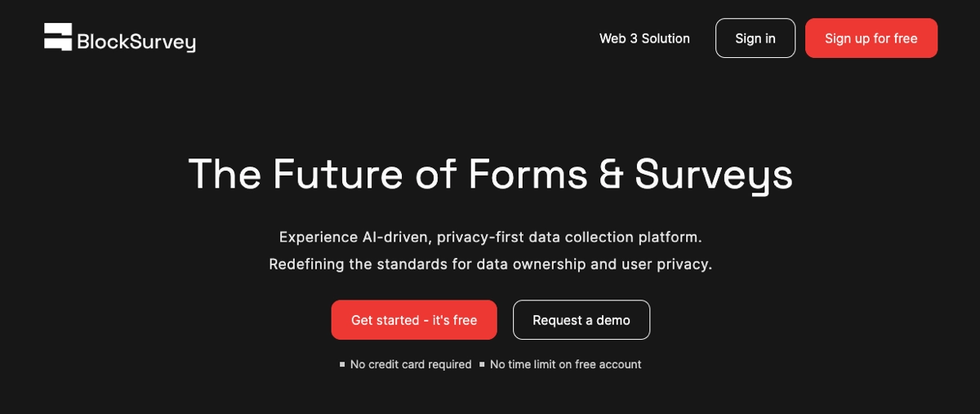This screenshot has width=980, height=414.
Task: Click the square bullet before No time limit
Action: pyautogui.click(x=482, y=364)
